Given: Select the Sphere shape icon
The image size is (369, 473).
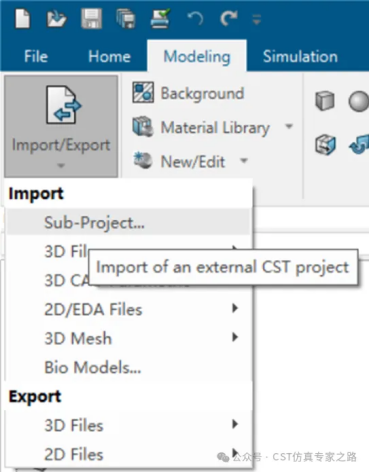Looking at the screenshot, I should pos(359,101).
